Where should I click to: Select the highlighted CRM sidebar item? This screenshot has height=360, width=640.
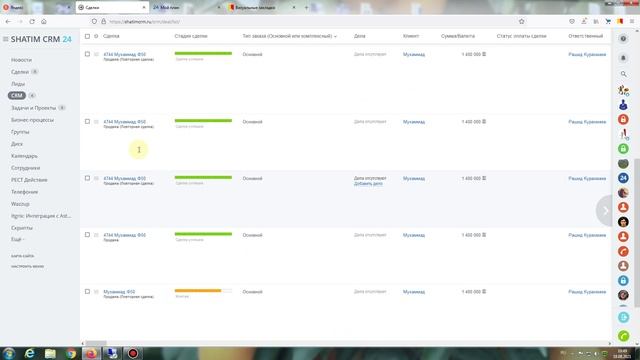17,96
